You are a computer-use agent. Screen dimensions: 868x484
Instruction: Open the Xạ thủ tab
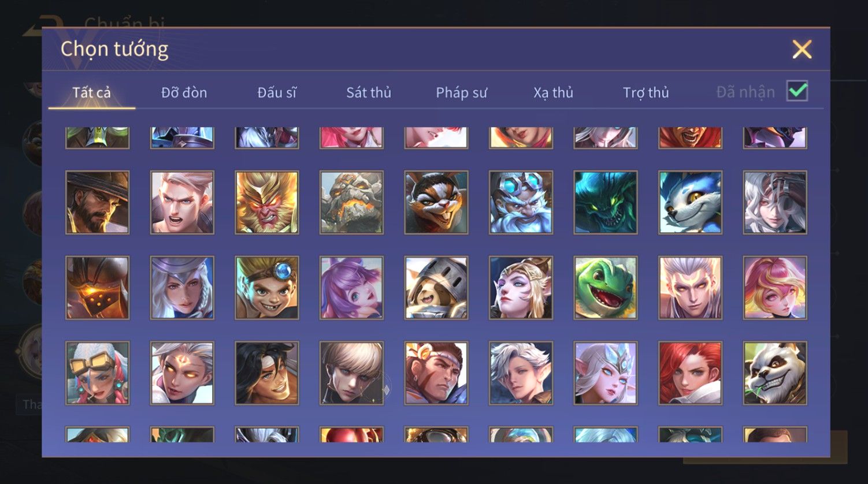pos(553,92)
